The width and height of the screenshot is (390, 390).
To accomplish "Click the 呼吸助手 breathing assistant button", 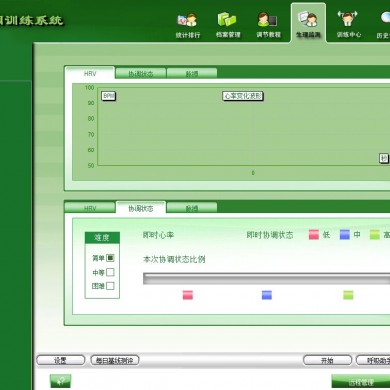I will pyautogui.click(x=373, y=360).
